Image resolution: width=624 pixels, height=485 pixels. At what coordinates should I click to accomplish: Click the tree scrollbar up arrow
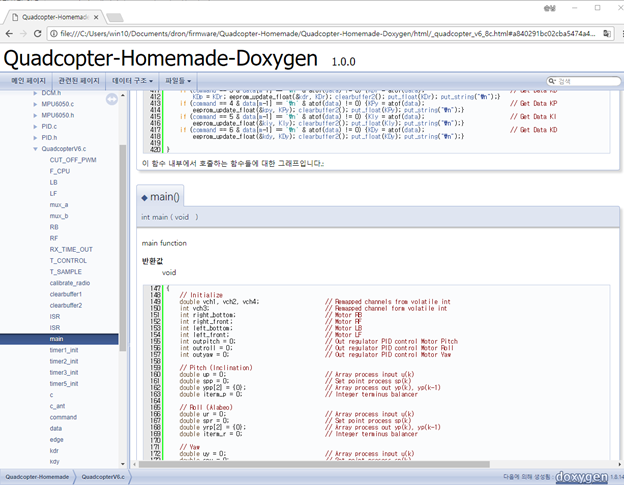tap(123, 95)
